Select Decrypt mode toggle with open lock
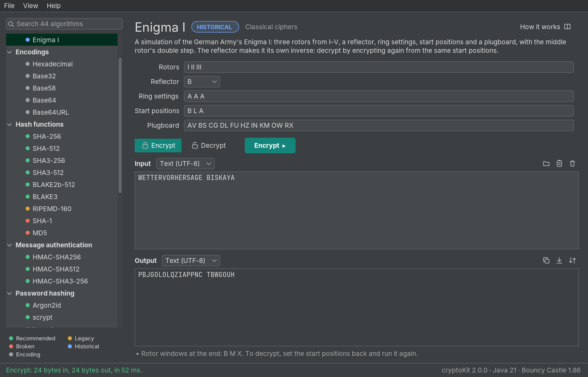 click(x=209, y=146)
